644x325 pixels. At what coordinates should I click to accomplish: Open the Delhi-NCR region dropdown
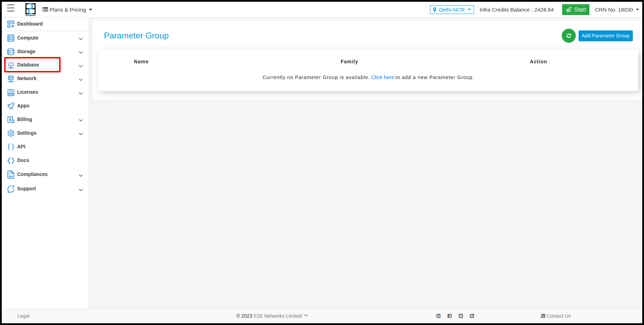[452, 10]
